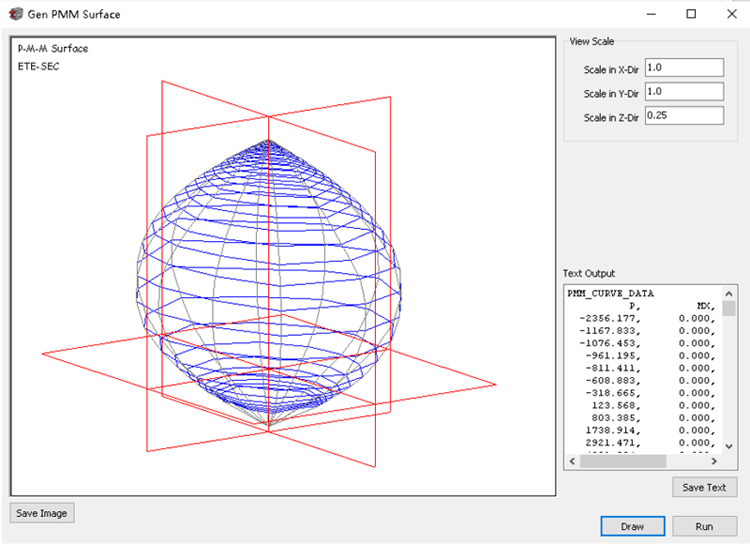Click the Text Output scroll left arrow

pyautogui.click(x=573, y=461)
